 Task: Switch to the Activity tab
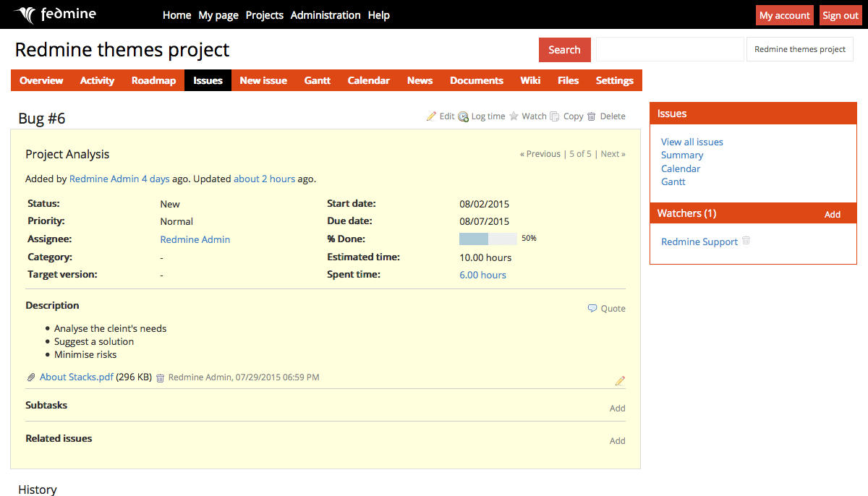(x=97, y=80)
